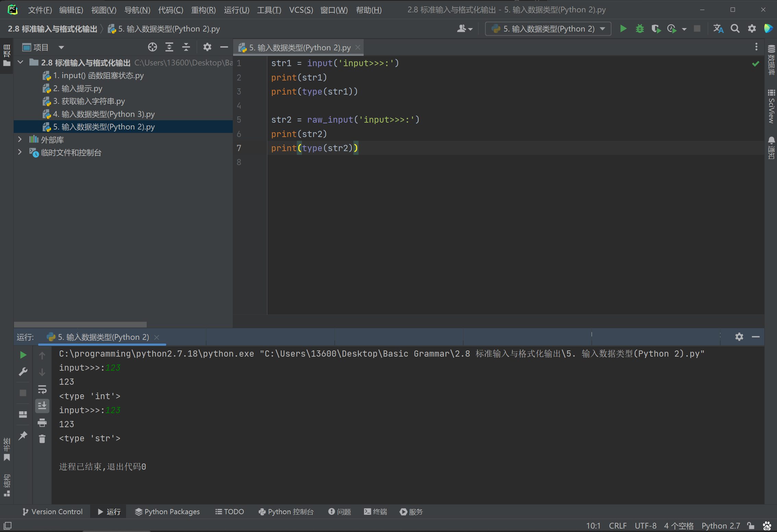Open the Notifications side panel
777x532 pixels.
[x=771, y=148]
